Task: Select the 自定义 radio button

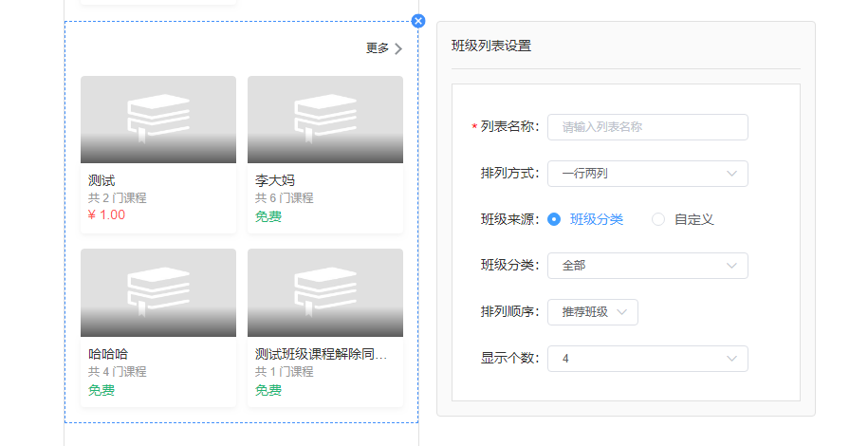Action: (x=658, y=219)
